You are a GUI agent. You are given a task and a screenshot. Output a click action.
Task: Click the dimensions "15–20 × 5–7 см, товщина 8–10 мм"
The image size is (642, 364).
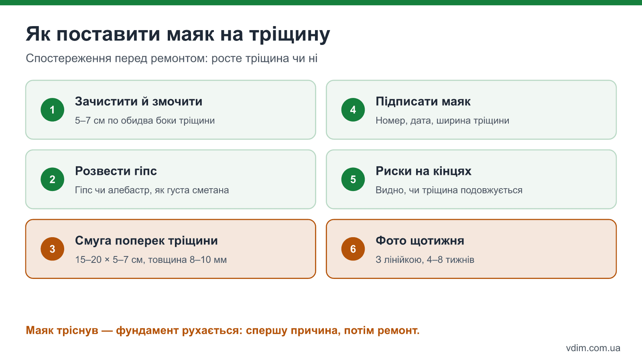pyautogui.click(x=151, y=260)
